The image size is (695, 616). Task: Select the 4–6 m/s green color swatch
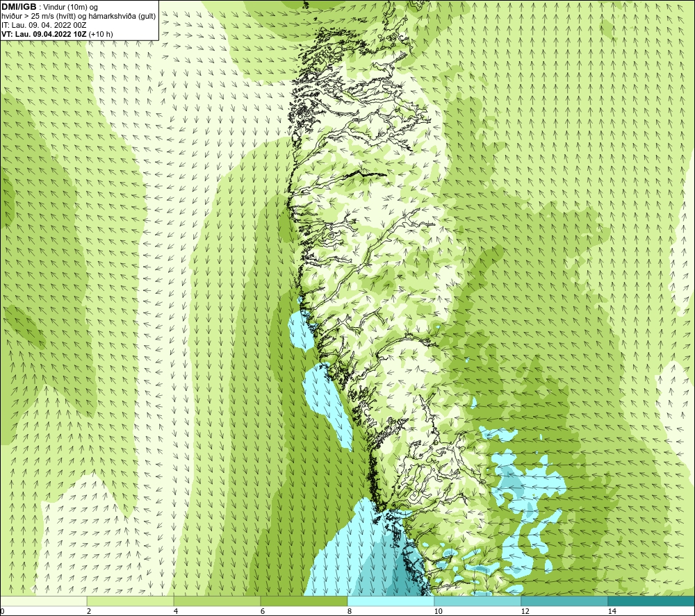[x=217, y=601]
